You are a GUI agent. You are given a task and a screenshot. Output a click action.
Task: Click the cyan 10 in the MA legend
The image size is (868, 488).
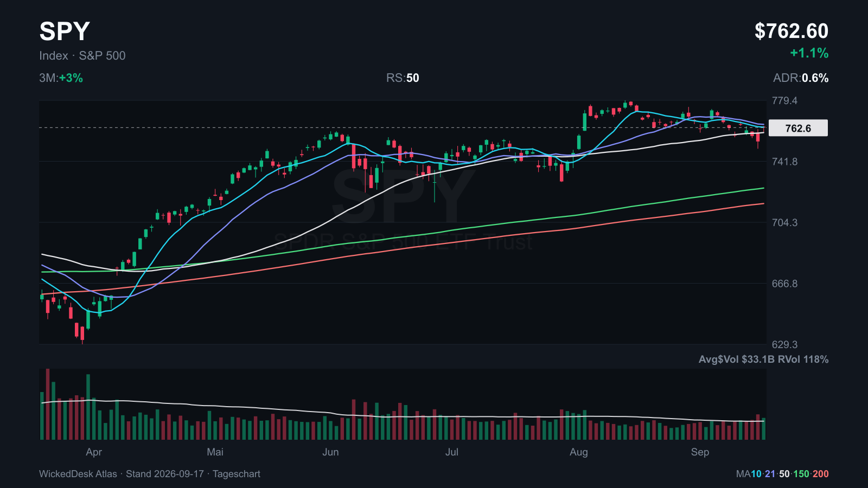coord(756,474)
